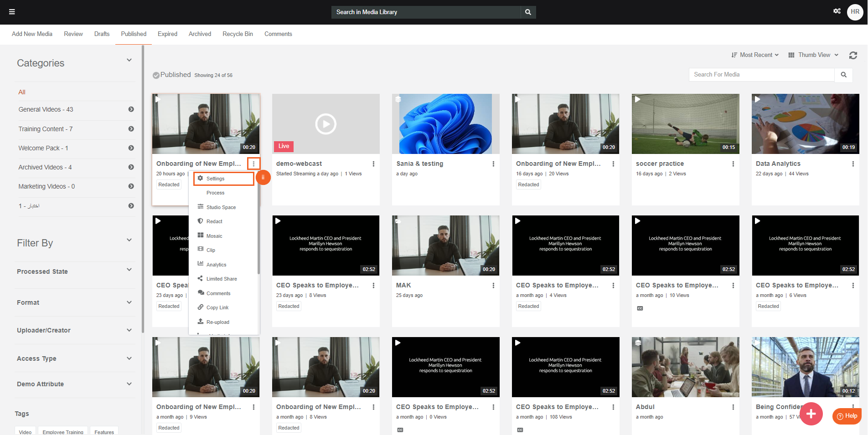Switch to the Archived tab
Image resolution: width=868 pixels, height=435 pixels.
[x=200, y=34]
